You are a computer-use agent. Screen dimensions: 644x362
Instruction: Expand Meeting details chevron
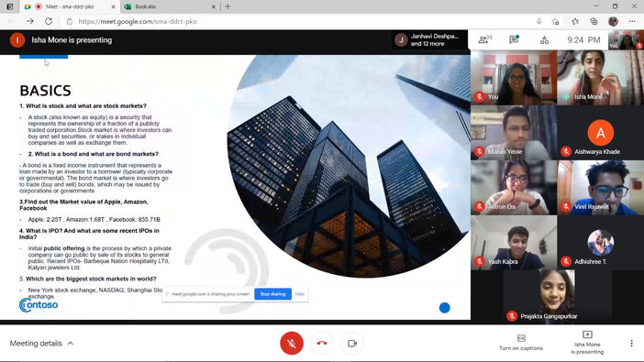click(71, 343)
